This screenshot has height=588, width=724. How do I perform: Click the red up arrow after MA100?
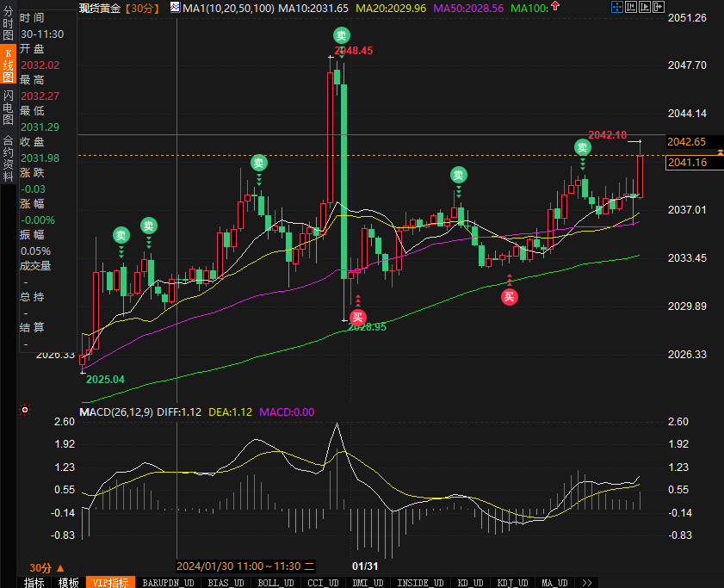coord(554,8)
